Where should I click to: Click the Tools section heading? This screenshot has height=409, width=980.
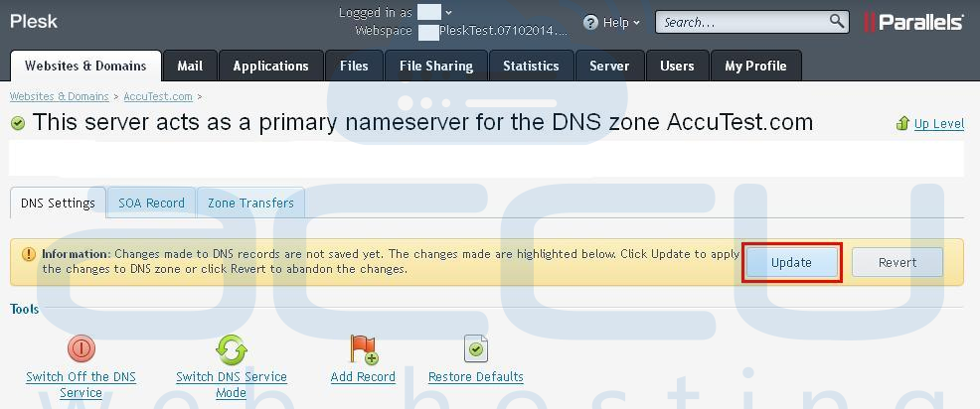pyautogui.click(x=25, y=309)
